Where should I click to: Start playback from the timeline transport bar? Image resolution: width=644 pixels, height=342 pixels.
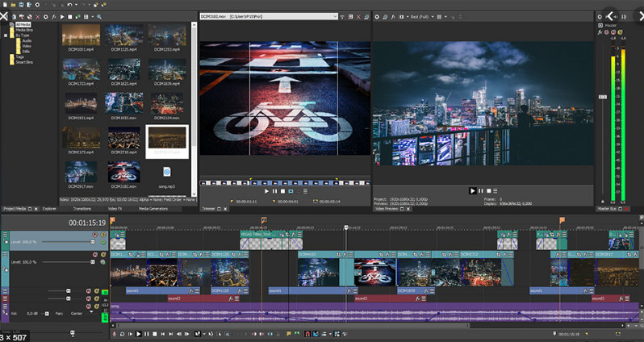point(139,333)
